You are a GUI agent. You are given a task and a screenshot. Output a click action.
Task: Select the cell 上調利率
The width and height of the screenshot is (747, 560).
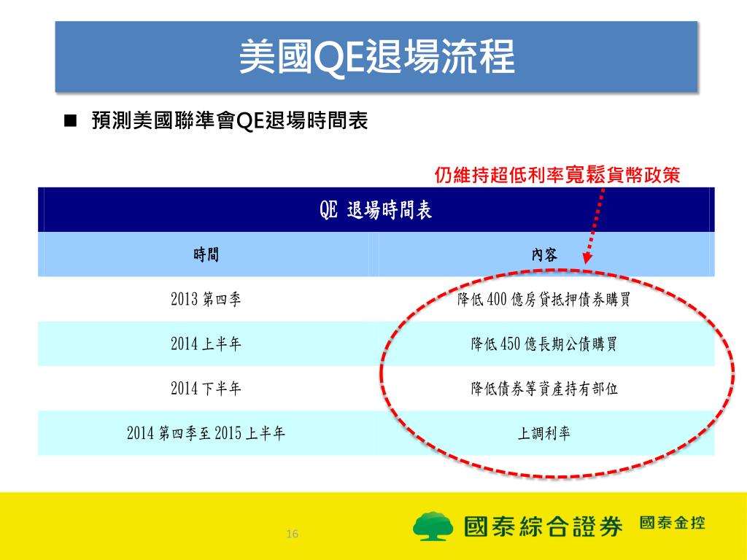(x=544, y=433)
